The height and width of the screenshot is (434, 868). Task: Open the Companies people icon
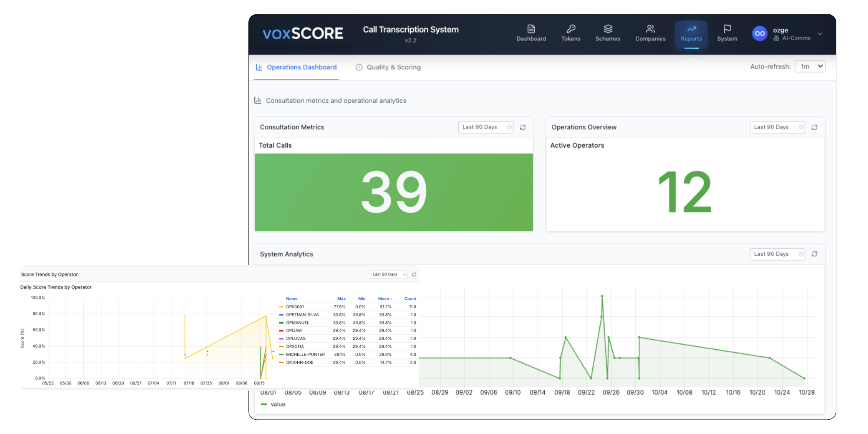point(650,29)
